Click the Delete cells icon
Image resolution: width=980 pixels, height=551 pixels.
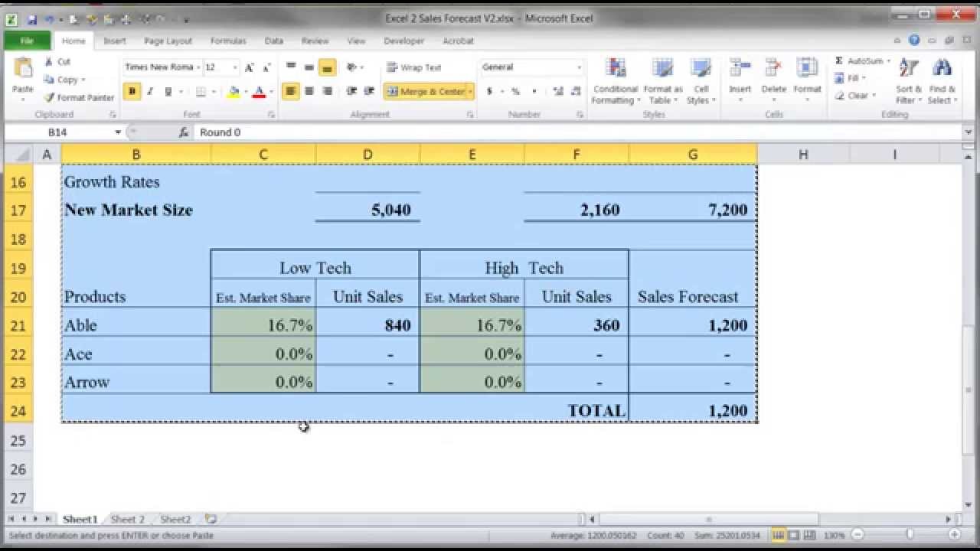pyautogui.click(x=773, y=69)
